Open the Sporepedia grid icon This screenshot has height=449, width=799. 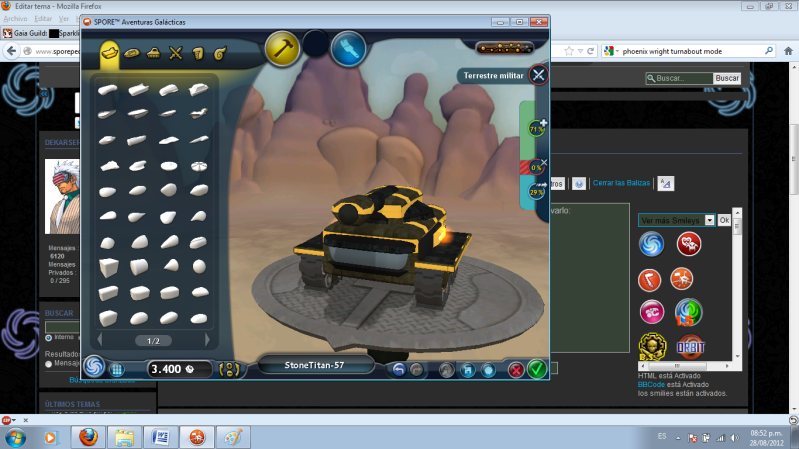[117, 369]
